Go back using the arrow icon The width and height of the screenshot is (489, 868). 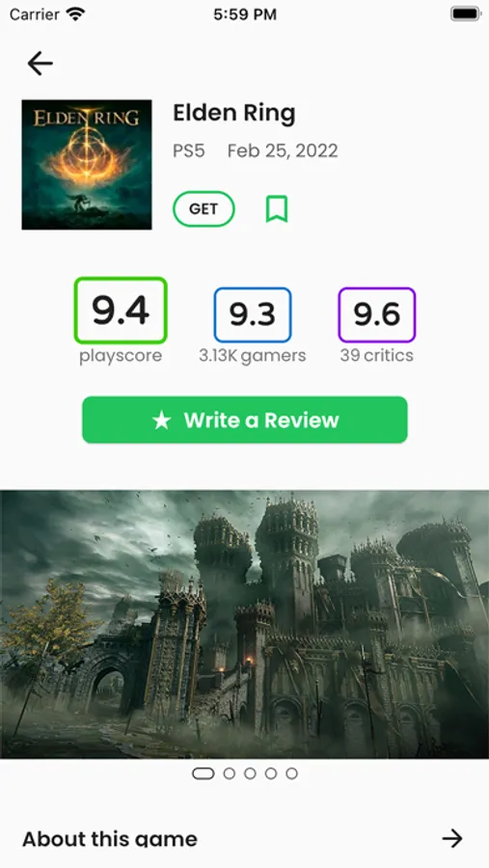click(40, 64)
